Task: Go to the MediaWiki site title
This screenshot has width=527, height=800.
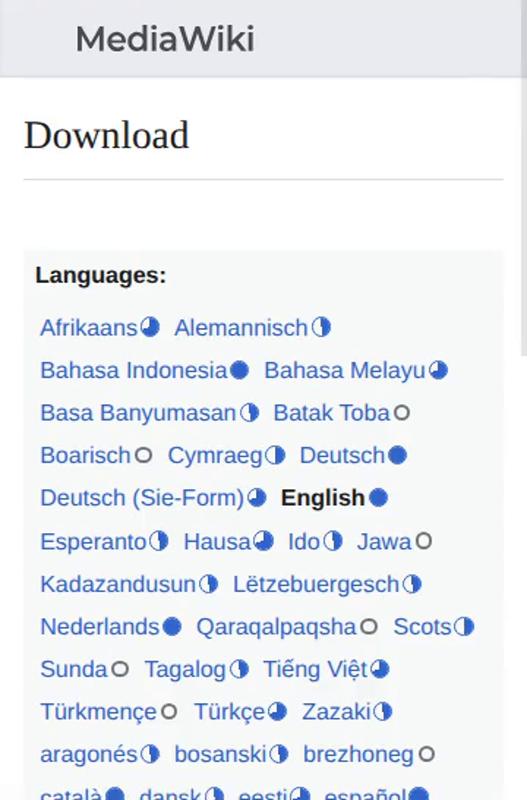Action: (x=165, y=39)
